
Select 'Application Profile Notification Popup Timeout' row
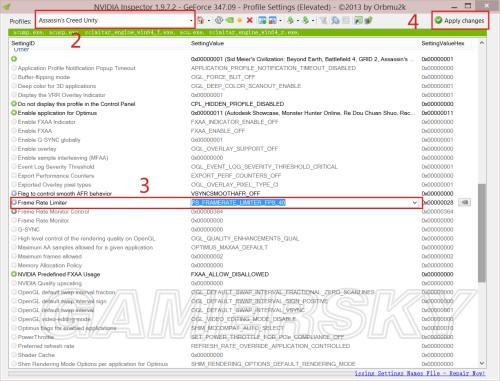pyautogui.click(x=243, y=68)
